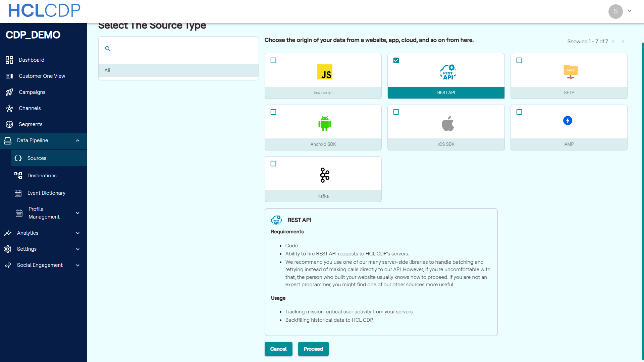
Task: Check the Javascript source checkbox
Action: [273, 60]
